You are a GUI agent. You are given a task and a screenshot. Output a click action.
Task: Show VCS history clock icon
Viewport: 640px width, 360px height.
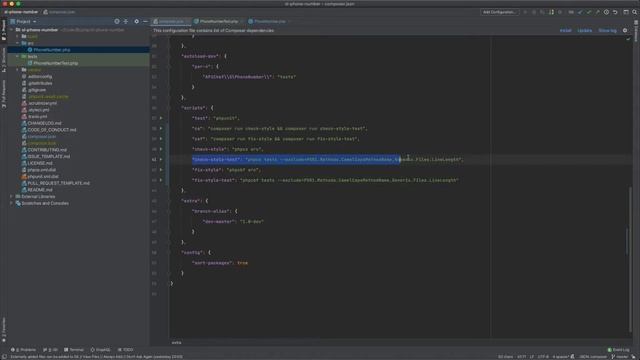606,12
